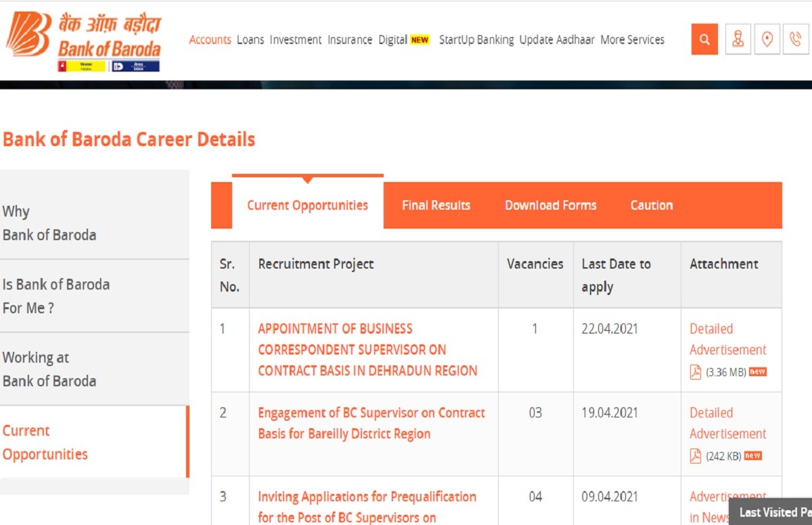The height and width of the screenshot is (525, 812).
Task: Open the customer support agent icon
Action: pos(738,40)
